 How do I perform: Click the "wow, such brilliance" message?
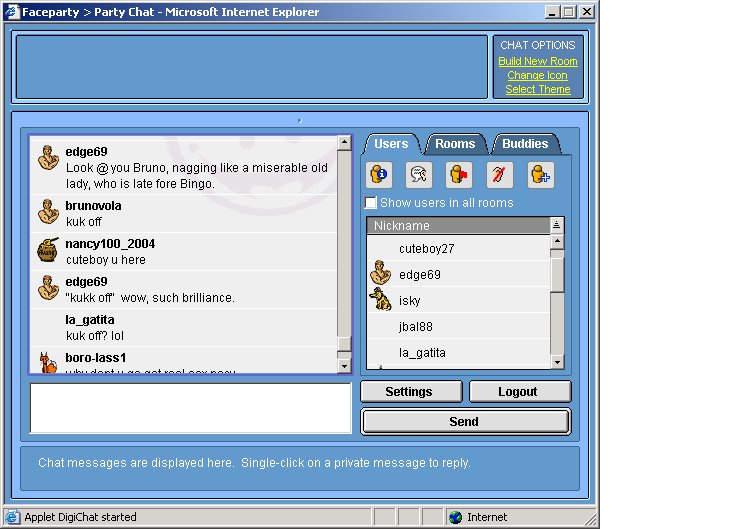tap(150, 298)
